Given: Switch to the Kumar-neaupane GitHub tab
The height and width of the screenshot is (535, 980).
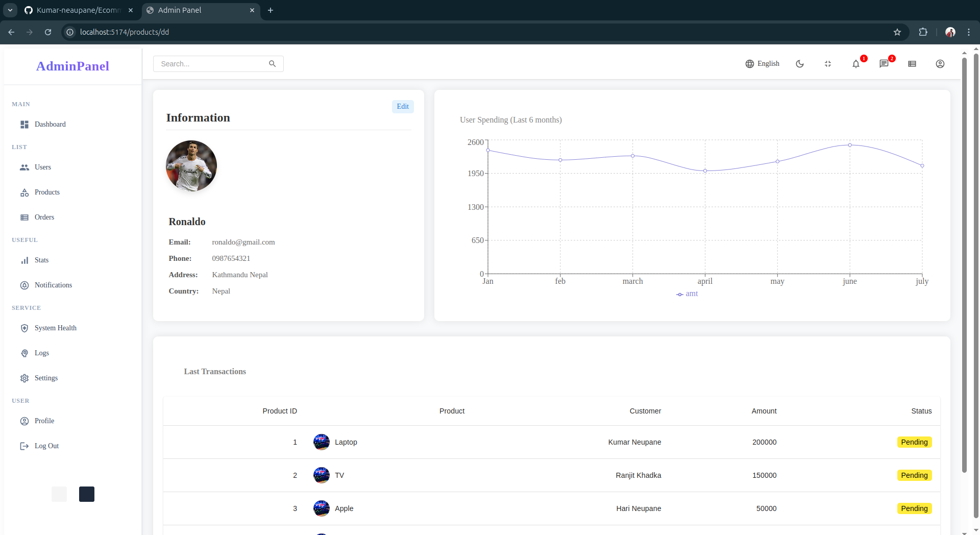Looking at the screenshot, I should 78,10.
